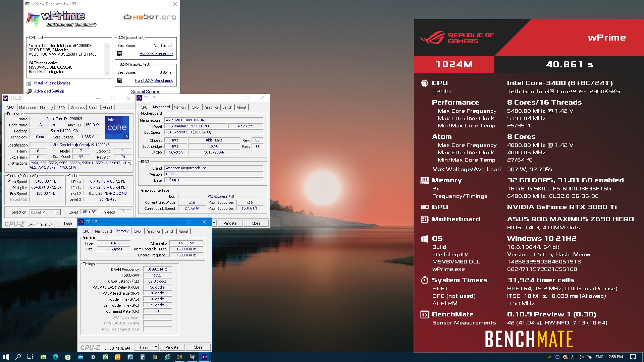Switch to CPU-Z in taskbar
644x362 pixels.
pos(205,357)
